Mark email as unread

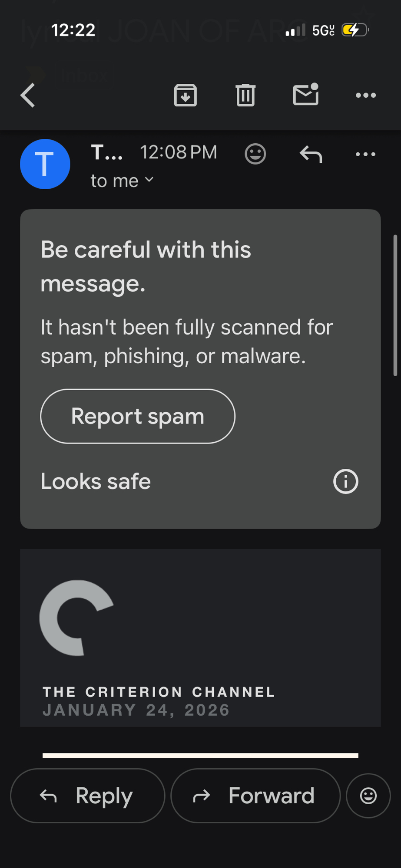click(306, 95)
